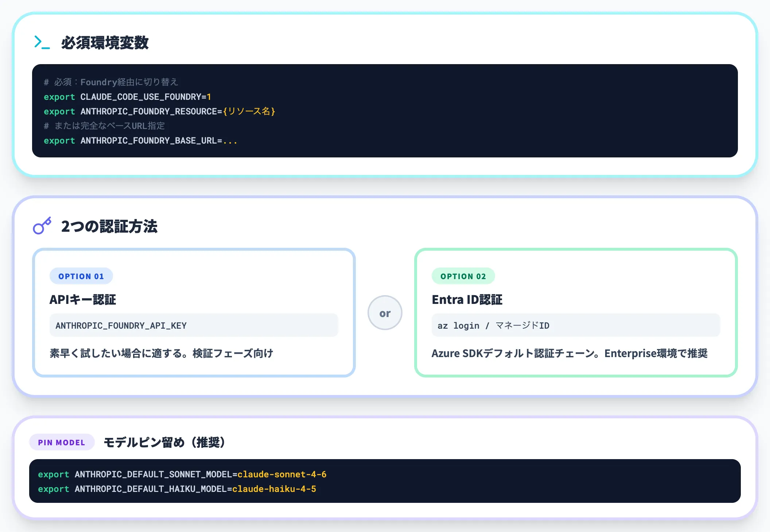Click the 必須環境変数 heading
The height and width of the screenshot is (532, 770).
105,43
